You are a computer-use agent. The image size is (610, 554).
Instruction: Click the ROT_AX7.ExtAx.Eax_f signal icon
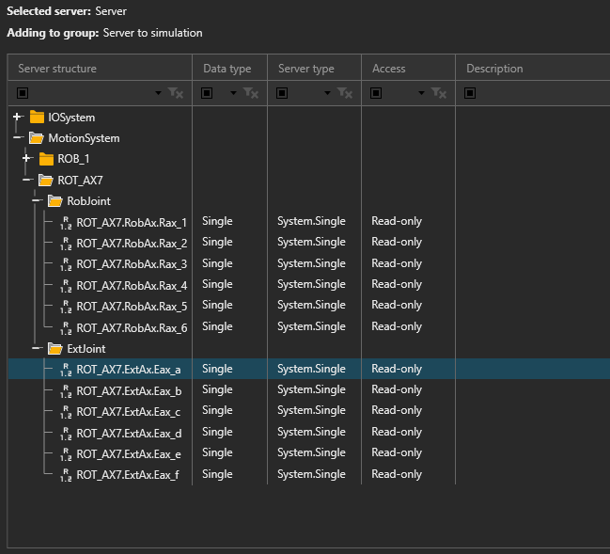click(65, 475)
